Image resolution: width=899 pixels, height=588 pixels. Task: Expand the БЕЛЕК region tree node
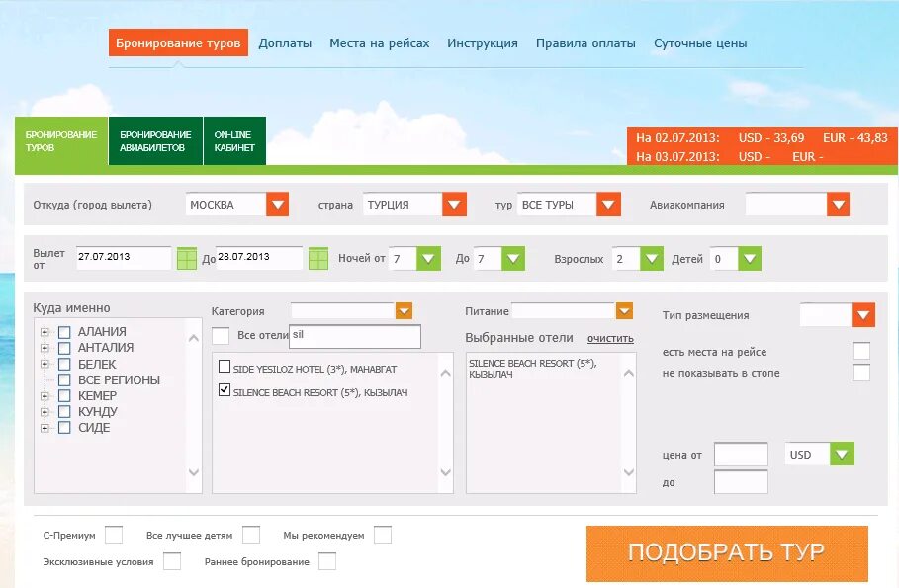pyautogui.click(x=45, y=364)
